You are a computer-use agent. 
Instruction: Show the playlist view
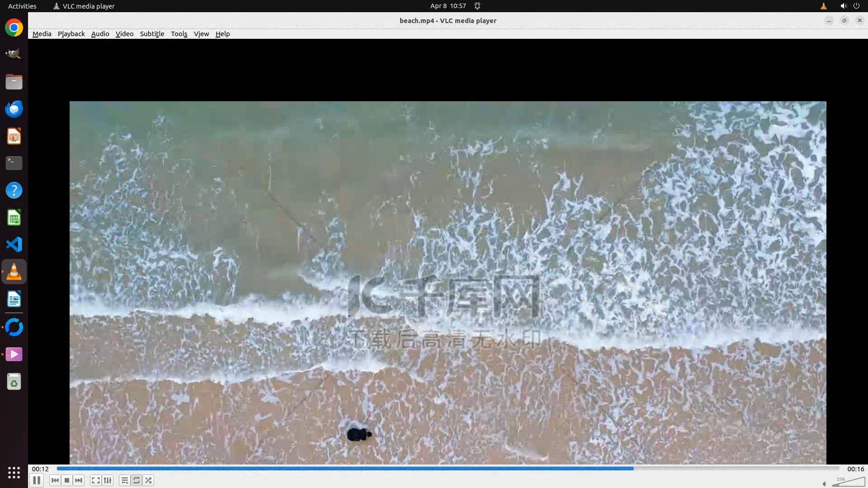click(124, 480)
